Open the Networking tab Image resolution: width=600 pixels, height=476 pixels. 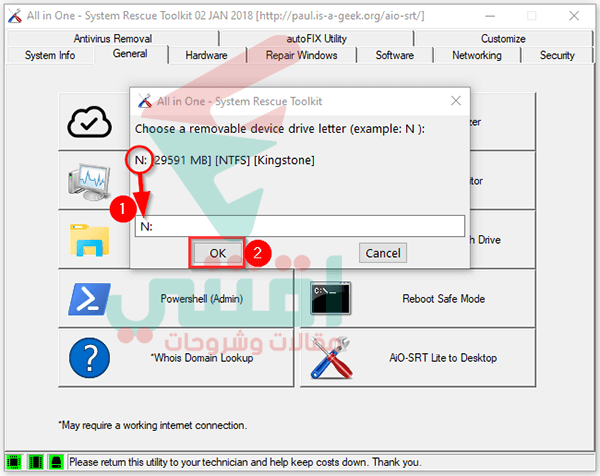click(x=477, y=55)
